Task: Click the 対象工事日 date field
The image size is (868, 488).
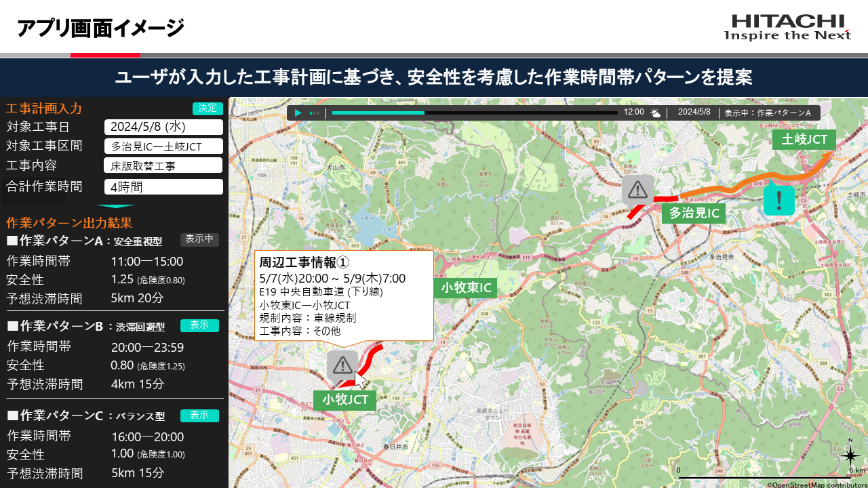Action: tap(163, 127)
